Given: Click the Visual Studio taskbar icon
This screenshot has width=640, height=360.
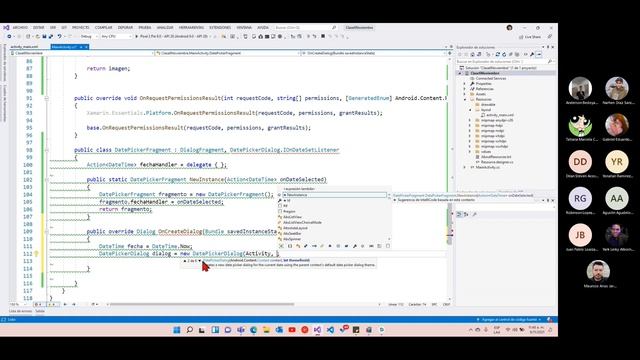Looking at the screenshot, I should (x=318, y=330).
